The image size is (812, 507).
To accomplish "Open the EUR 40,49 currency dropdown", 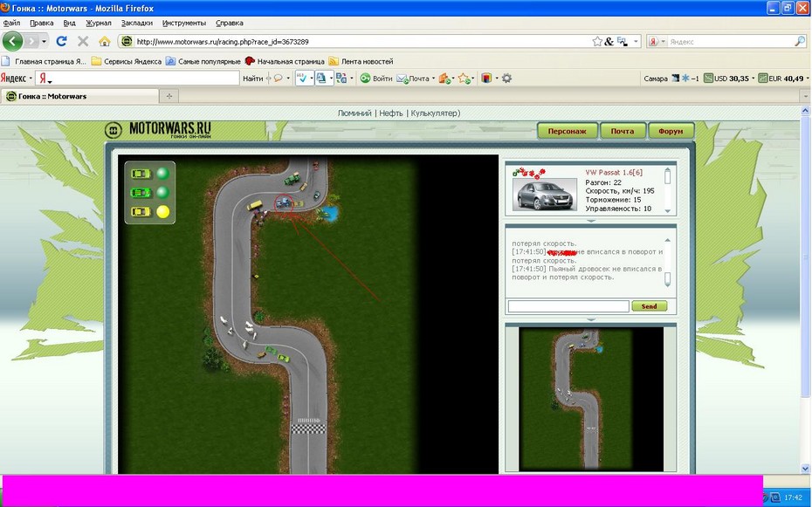I will (x=807, y=79).
